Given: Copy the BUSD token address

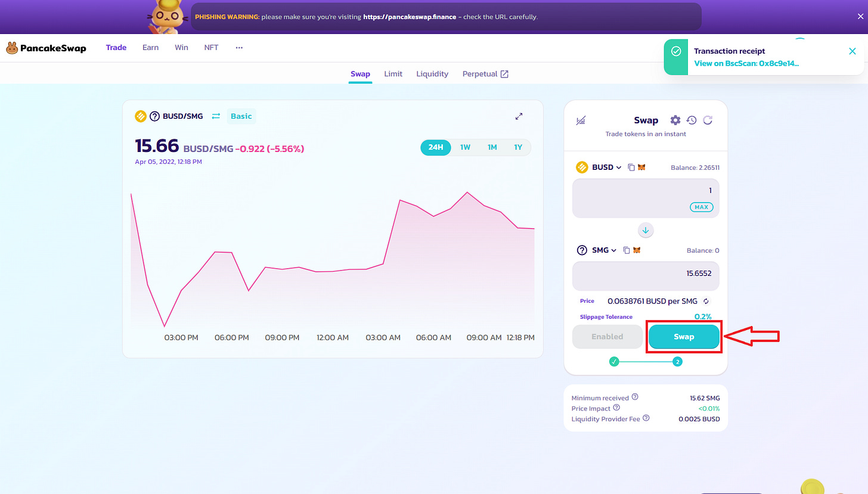Looking at the screenshot, I should pos(631,167).
